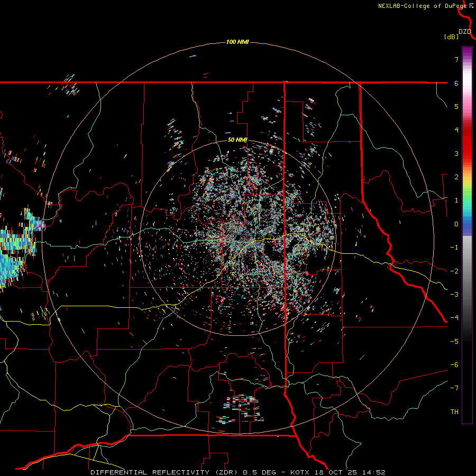
Task: Click the positive 5 value on the dB scale
Action: click(456, 106)
